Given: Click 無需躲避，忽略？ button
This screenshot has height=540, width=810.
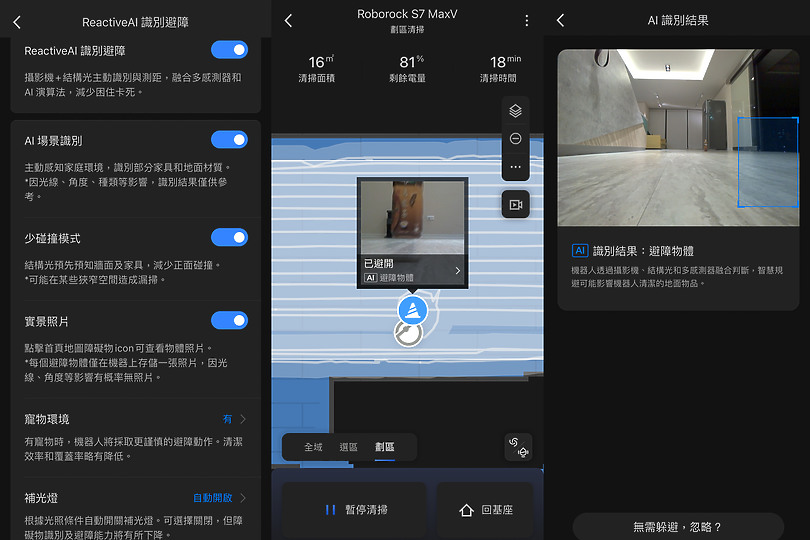Looking at the screenshot, I should (x=678, y=527).
